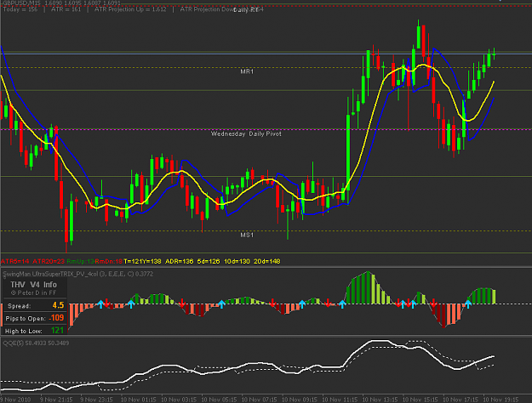Click the red ATR20=23 value
The height and width of the screenshot is (403, 532).
point(49,261)
